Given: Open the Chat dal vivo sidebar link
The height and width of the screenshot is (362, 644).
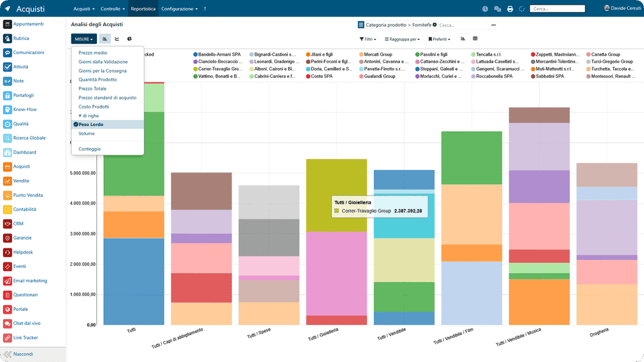Looking at the screenshot, I should (27, 323).
